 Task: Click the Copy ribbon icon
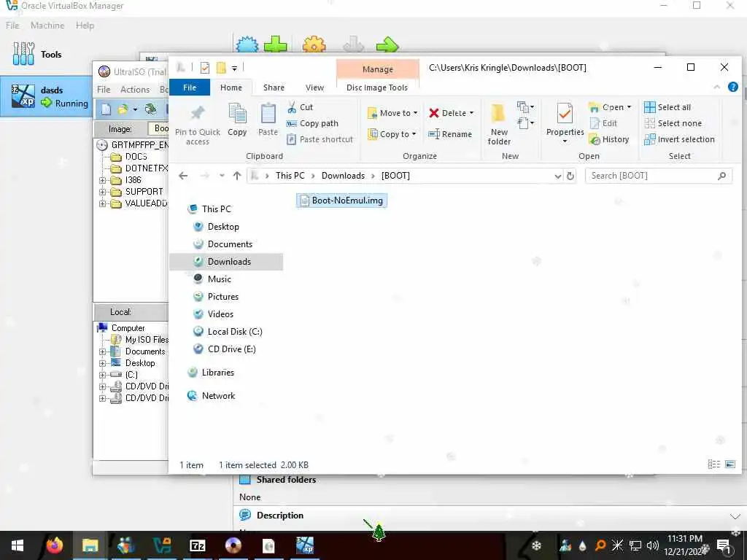(x=237, y=113)
